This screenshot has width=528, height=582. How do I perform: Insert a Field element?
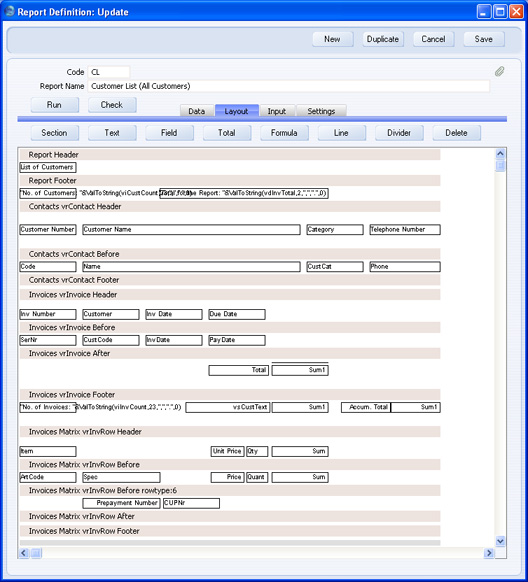pos(169,133)
